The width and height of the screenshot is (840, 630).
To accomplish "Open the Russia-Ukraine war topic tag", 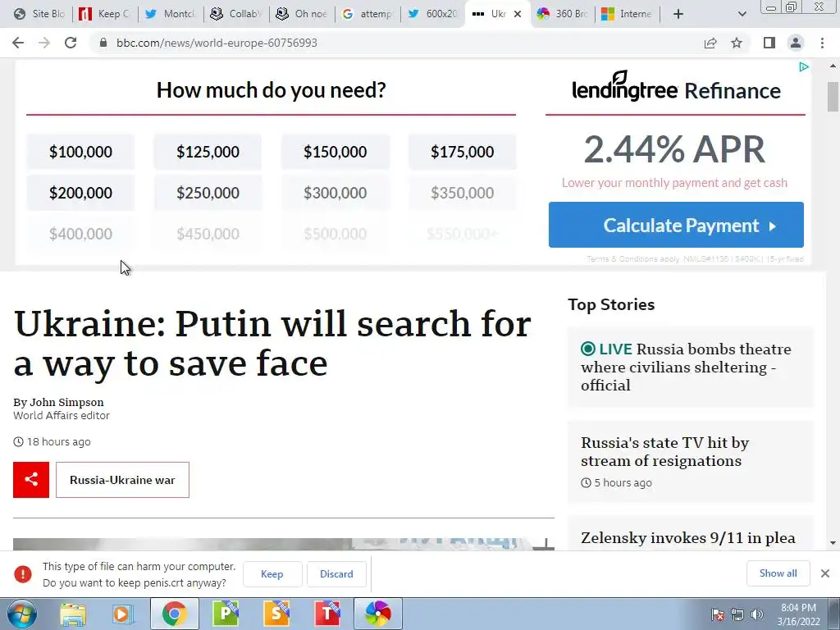I will tap(123, 480).
